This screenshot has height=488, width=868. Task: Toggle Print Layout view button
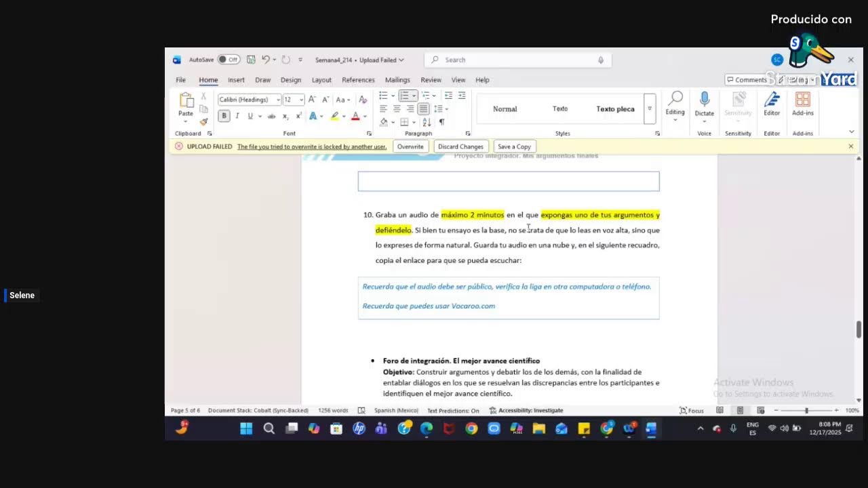pos(740,410)
